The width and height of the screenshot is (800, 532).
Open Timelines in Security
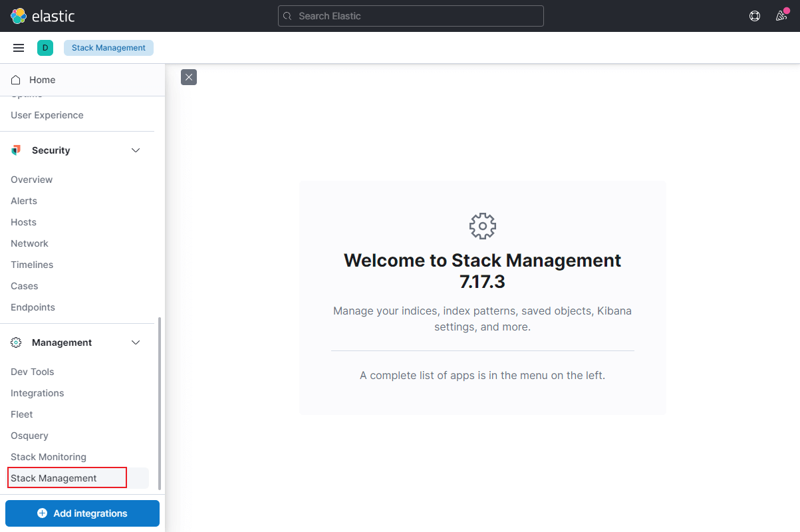point(32,265)
